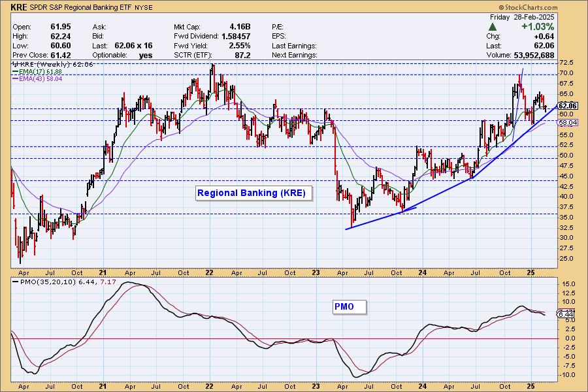Select the Optionable value 'yes'
588x392 pixels.
click(x=146, y=55)
